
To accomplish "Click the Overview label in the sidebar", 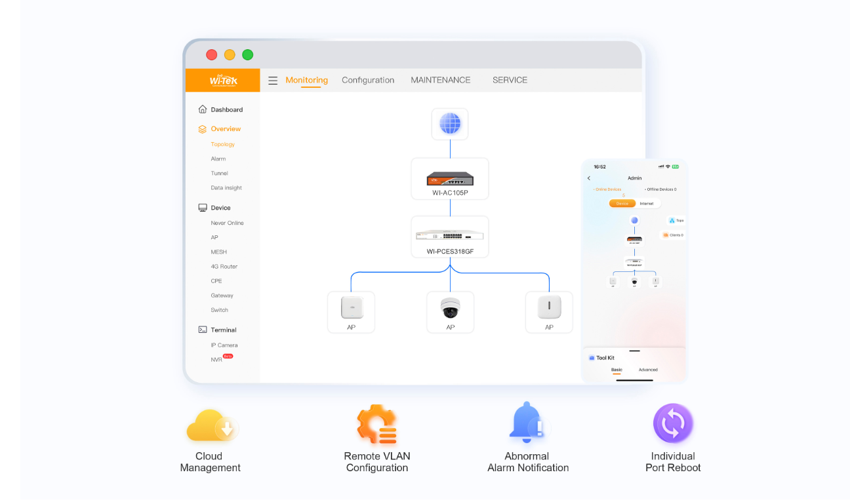I will 226,129.
